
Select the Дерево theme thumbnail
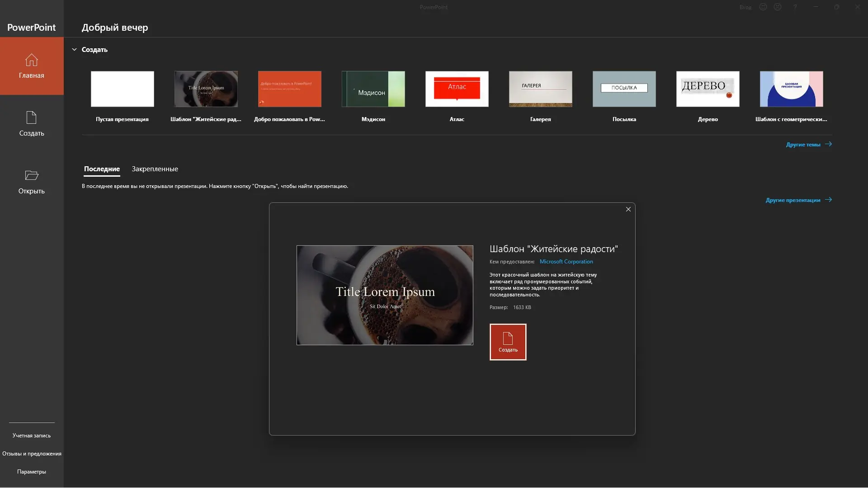708,89
